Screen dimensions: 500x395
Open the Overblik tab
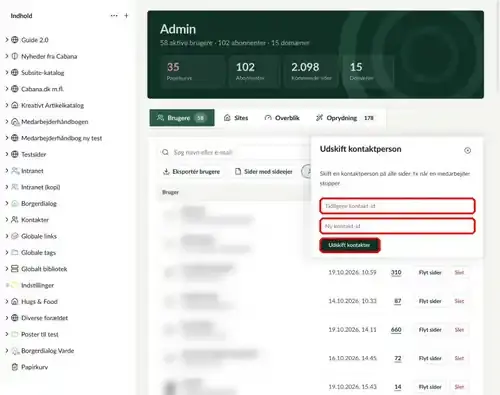(282, 118)
